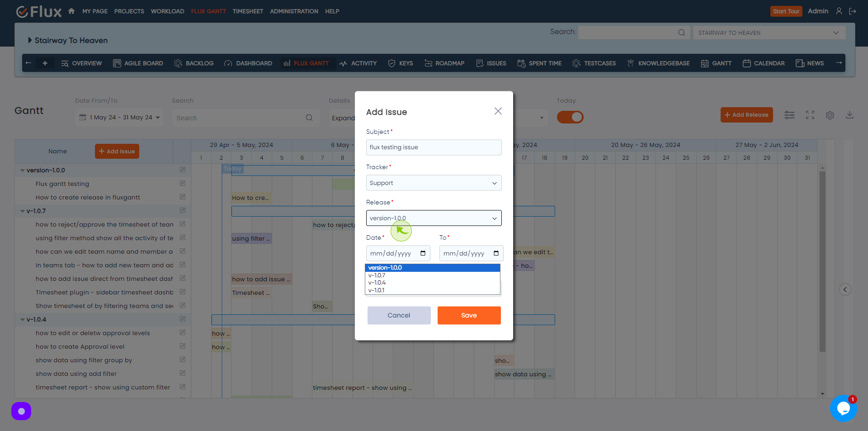
Task: Open the Release dropdown
Action: click(434, 218)
